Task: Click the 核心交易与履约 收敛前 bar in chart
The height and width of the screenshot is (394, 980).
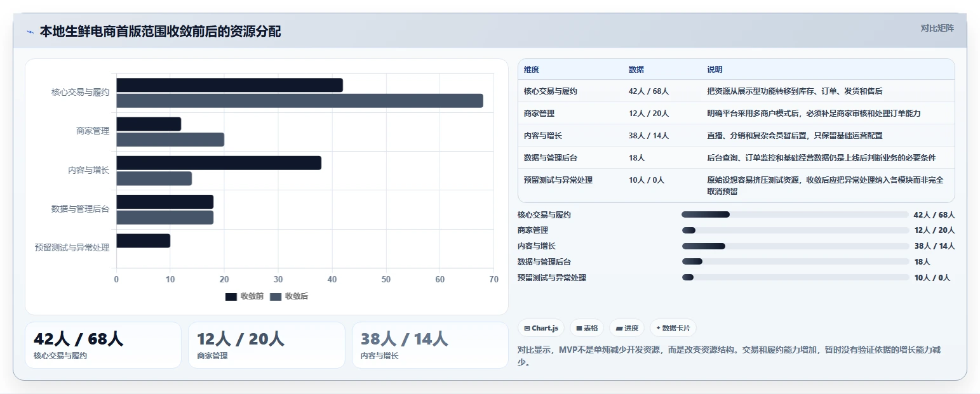Action: [x=229, y=85]
